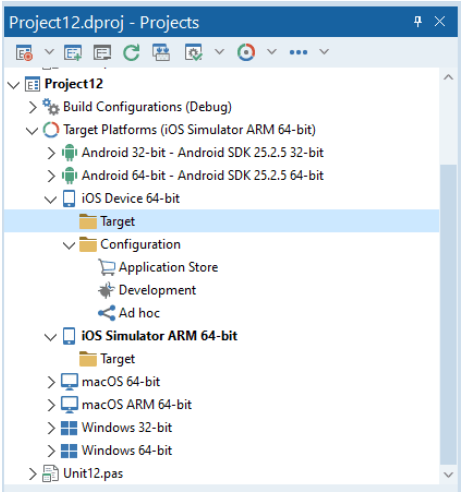
Task: Pin the Projects panel with pushpin
Action: click(418, 22)
